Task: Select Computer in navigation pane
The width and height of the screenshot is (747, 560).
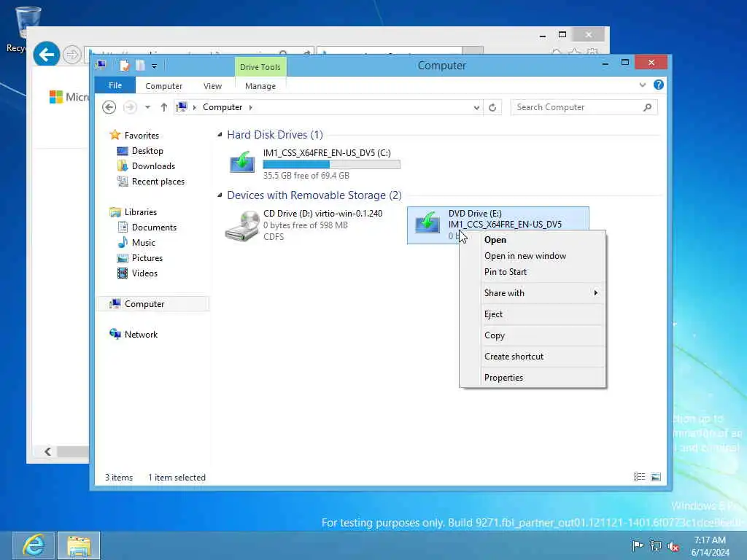Action: coord(152,304)
